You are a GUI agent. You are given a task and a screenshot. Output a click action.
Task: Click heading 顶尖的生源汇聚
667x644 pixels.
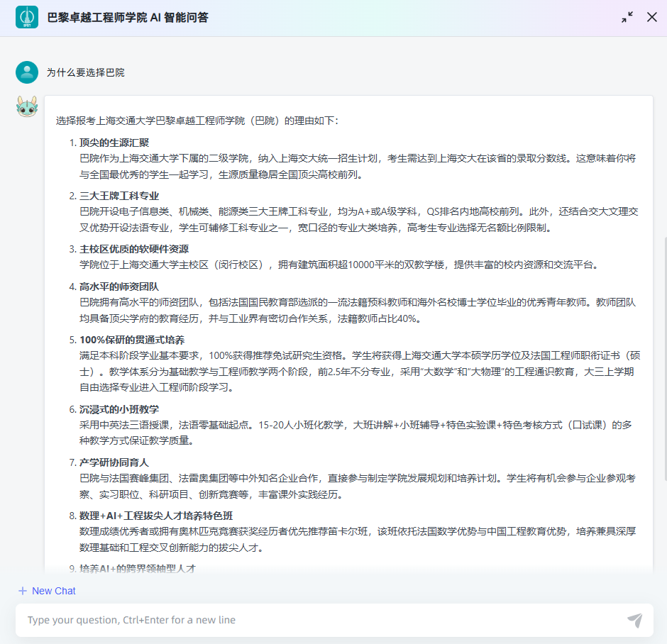click(x=114, y=143)
